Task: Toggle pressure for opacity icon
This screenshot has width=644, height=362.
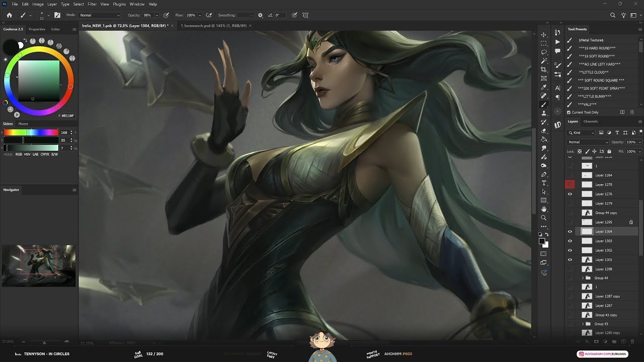Action: [x=166, y=16]
